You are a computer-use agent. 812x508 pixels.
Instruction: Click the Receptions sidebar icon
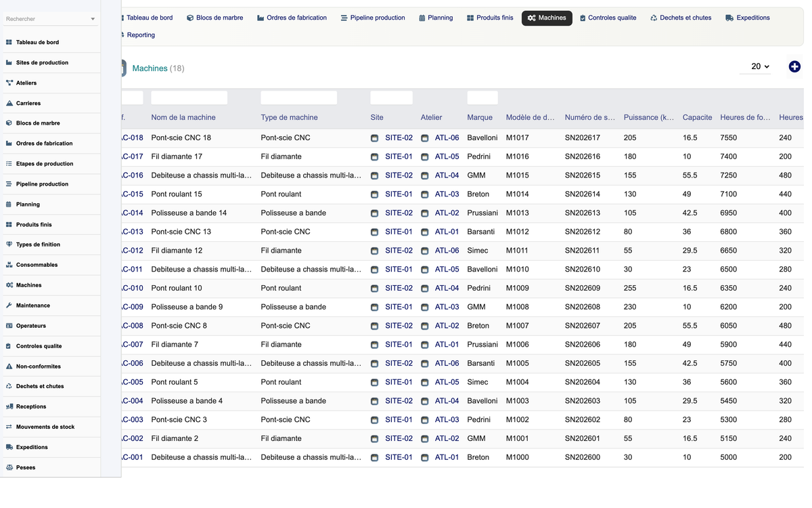pyautogui.click(x=9, y=406)
